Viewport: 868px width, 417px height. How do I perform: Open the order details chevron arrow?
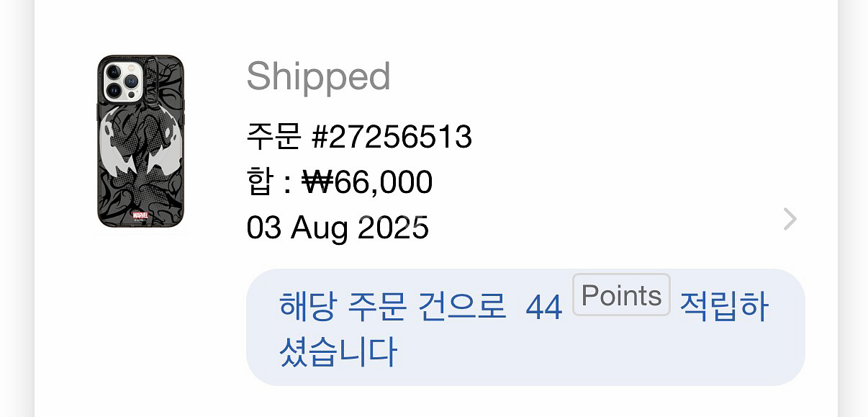click(x=790, y=219)
